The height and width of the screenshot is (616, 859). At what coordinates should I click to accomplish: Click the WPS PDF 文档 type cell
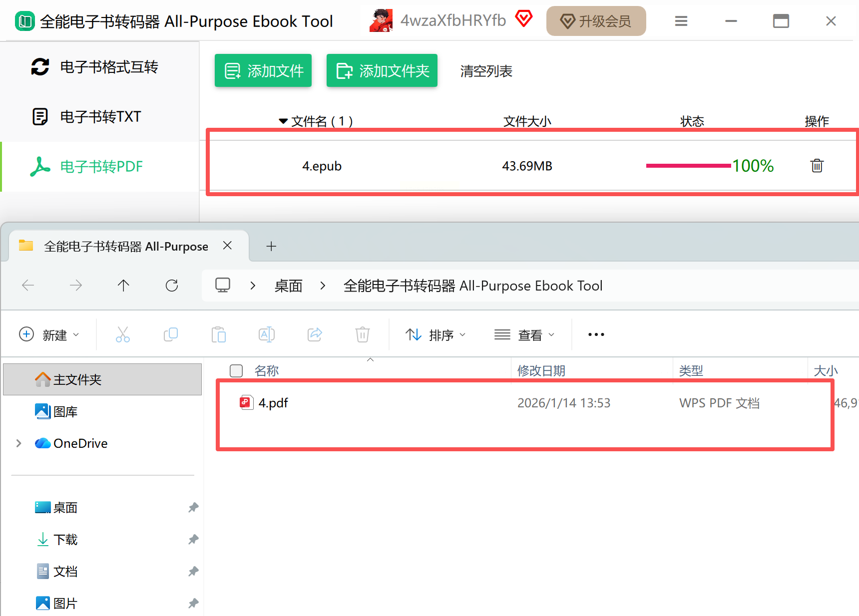(719, 403)
